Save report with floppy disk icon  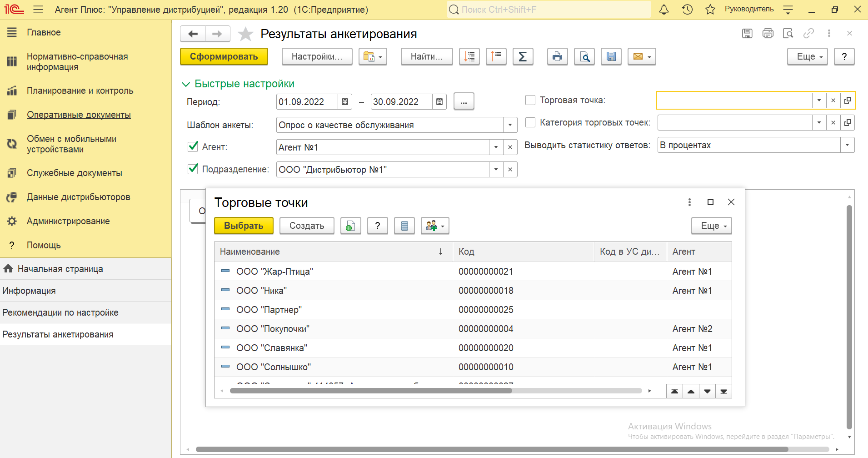coord(611,57)
